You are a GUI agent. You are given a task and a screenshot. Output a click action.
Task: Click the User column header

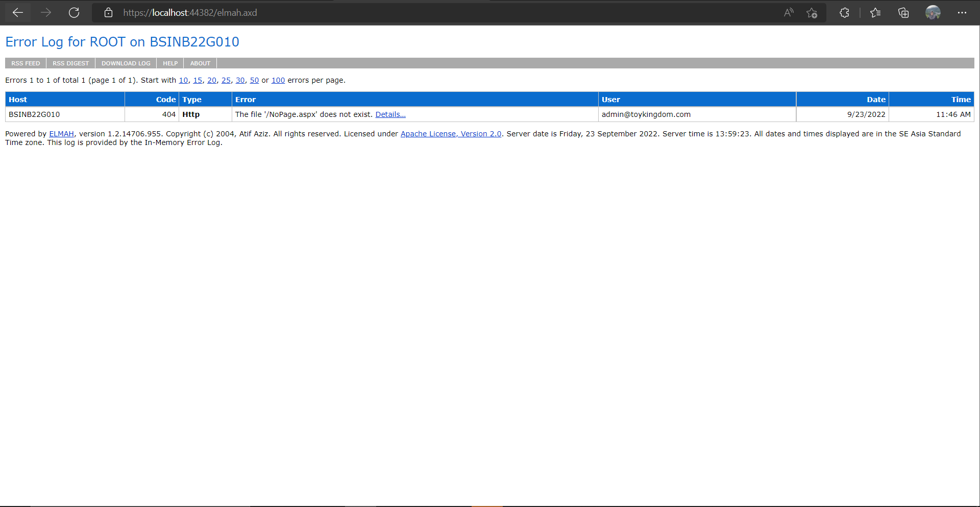[x=697, y=100]
